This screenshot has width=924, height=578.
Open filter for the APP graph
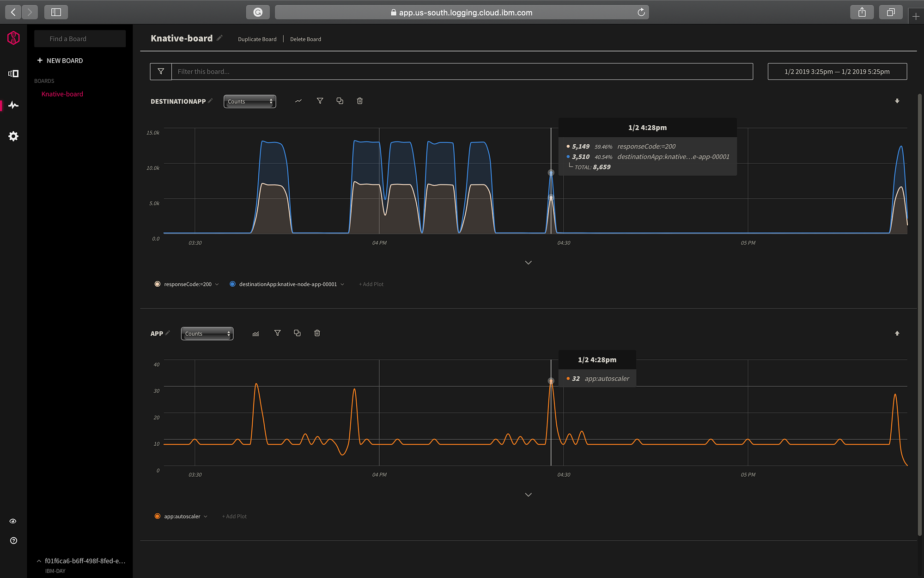[277, 333]
